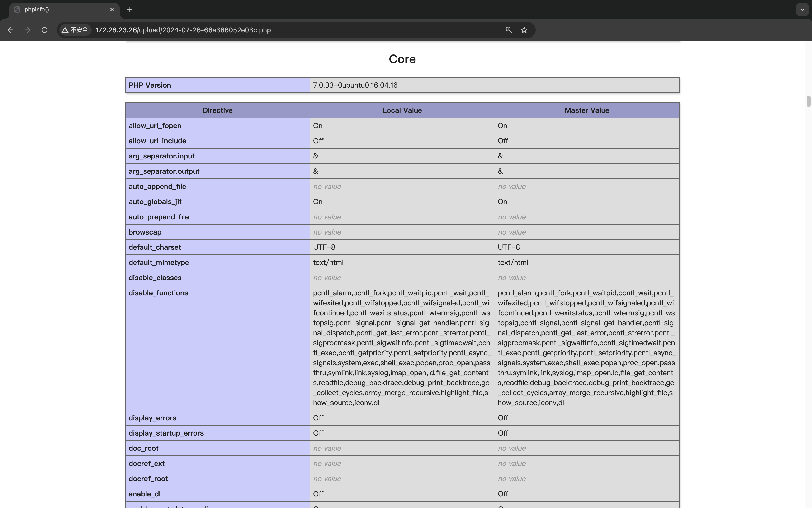Close the phpinfo() tab

pos(112,10)
